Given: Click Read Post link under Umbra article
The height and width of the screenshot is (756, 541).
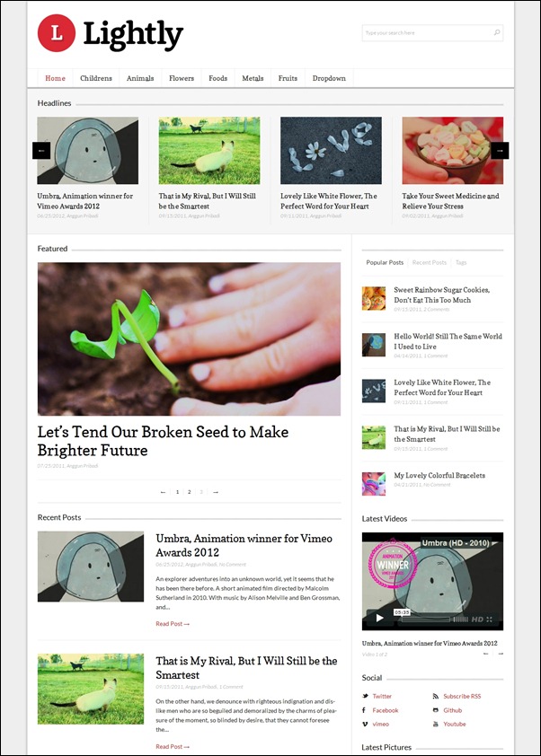Looking at the screenshot, I should (x=173, y=624).
